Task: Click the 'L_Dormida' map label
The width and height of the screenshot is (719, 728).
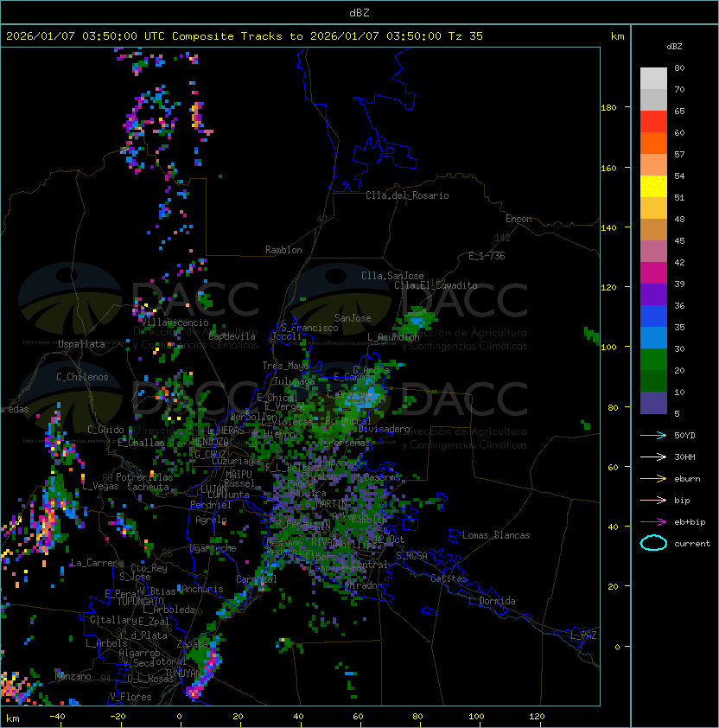Action: (492, 601)
